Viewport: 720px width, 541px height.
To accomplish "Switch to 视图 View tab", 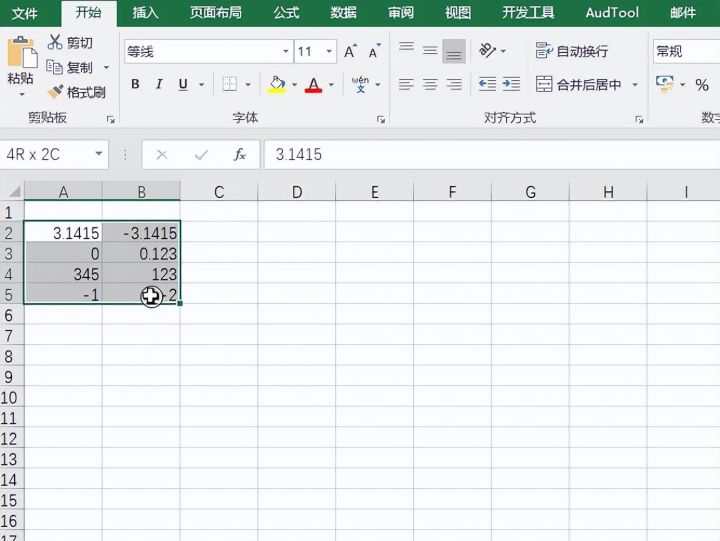I will [x=458, y=12].
